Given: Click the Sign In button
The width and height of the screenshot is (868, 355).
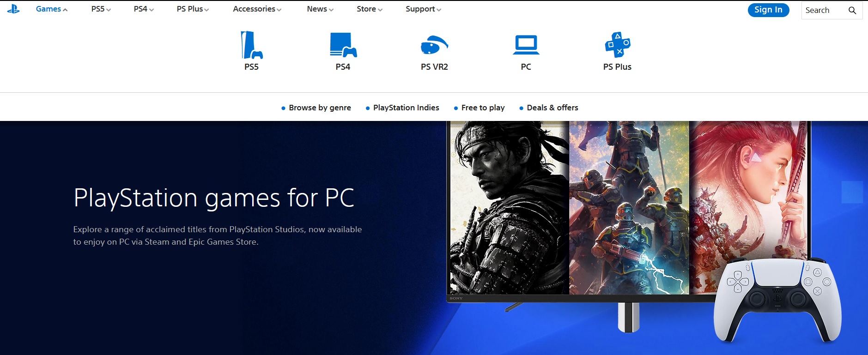Looking at the screenshot, I should pos(768,10).
